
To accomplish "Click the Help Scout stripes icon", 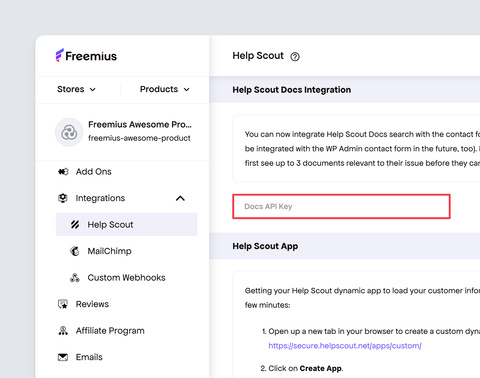I will [75, 225].
